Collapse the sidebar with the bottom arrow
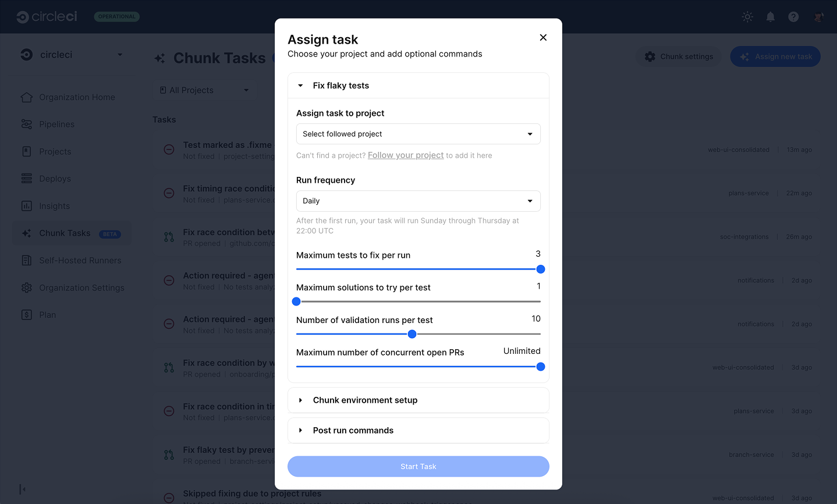 (22, 489)
